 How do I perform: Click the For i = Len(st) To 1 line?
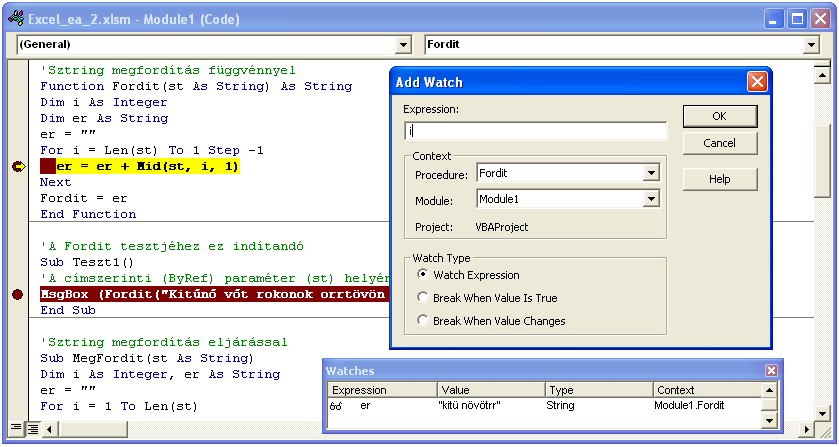[x=151, y=150]
